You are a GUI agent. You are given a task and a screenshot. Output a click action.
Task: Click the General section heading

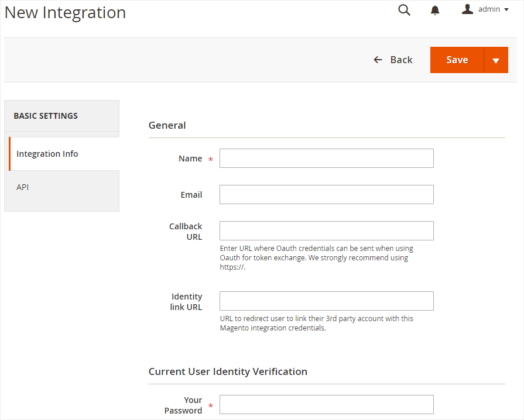pyautogui.click(x=167, y=126)
